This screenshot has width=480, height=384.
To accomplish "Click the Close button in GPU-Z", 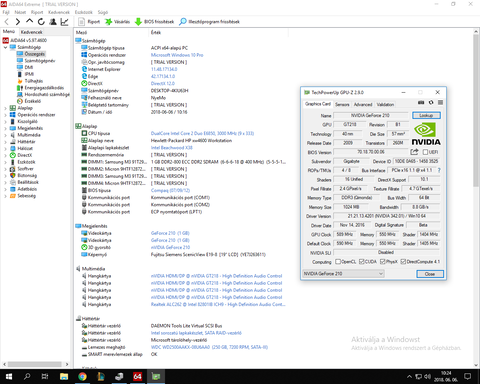I will 430,274.
